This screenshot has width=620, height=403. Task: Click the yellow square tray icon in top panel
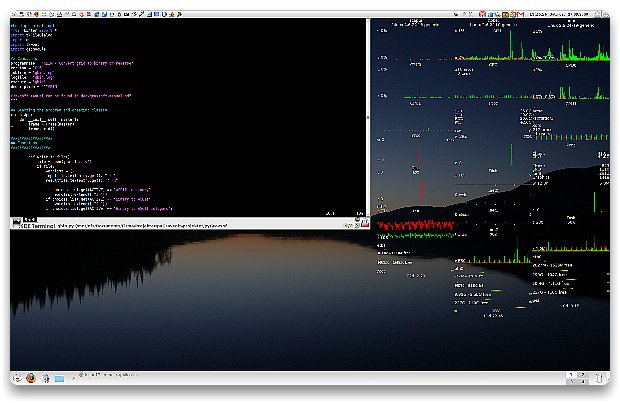coord(505,15)
